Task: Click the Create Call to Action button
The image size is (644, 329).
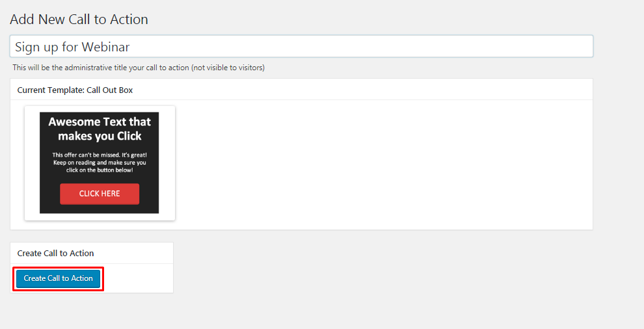Action: (58, 278)
